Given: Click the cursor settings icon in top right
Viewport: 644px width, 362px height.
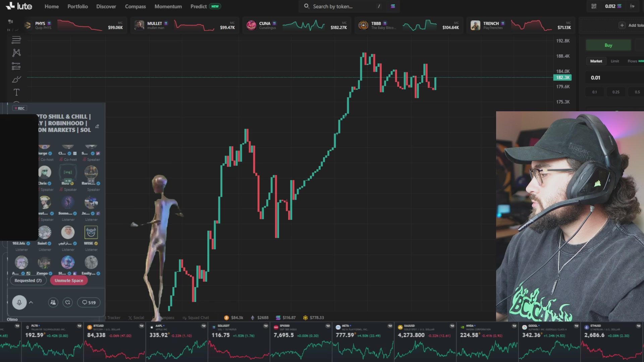Looking at the screenshot, I should click(x=632, y=6).
